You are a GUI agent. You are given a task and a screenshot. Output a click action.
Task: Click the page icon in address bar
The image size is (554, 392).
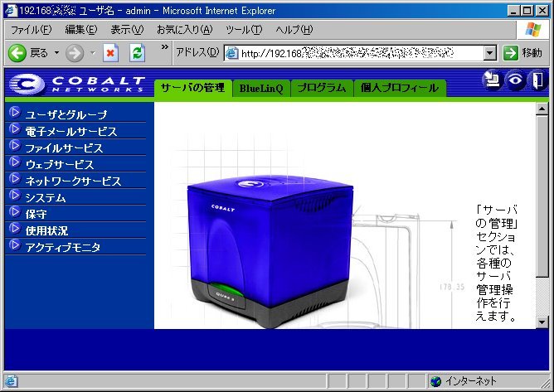pos(231,53)
